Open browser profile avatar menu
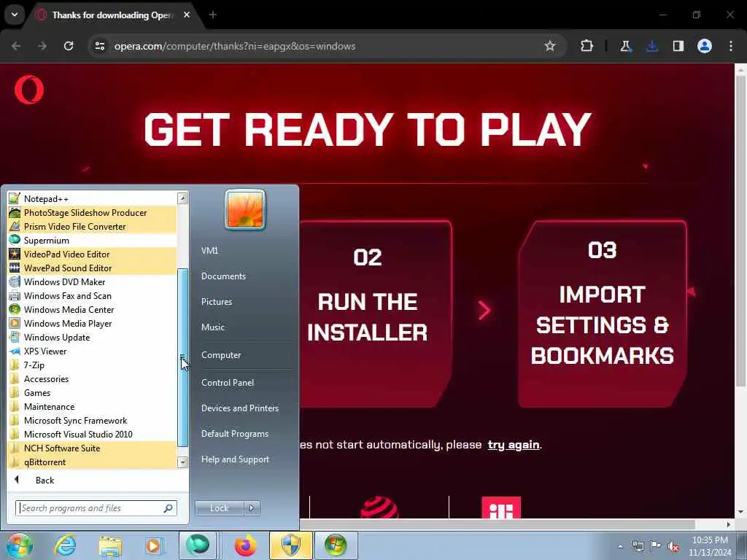The height and width of the screenshot is (560, 747). coord(704,46)
